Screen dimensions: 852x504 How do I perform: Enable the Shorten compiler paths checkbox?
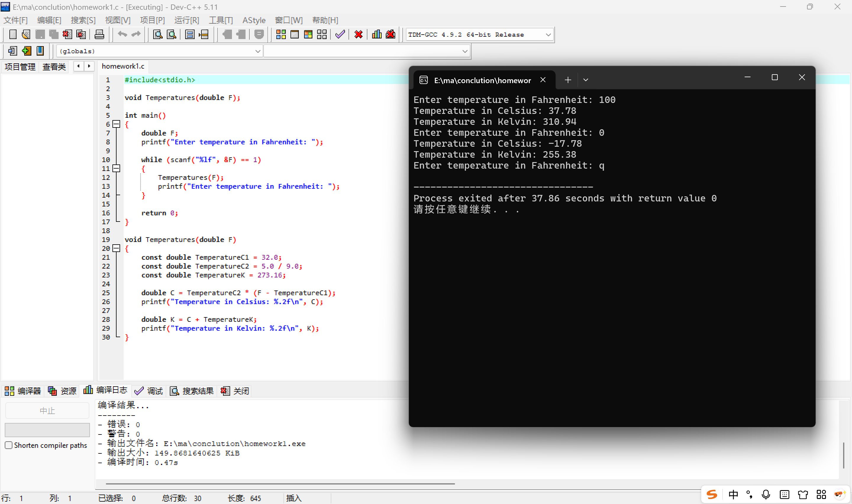pyautogui.click(x=9, y=445)
